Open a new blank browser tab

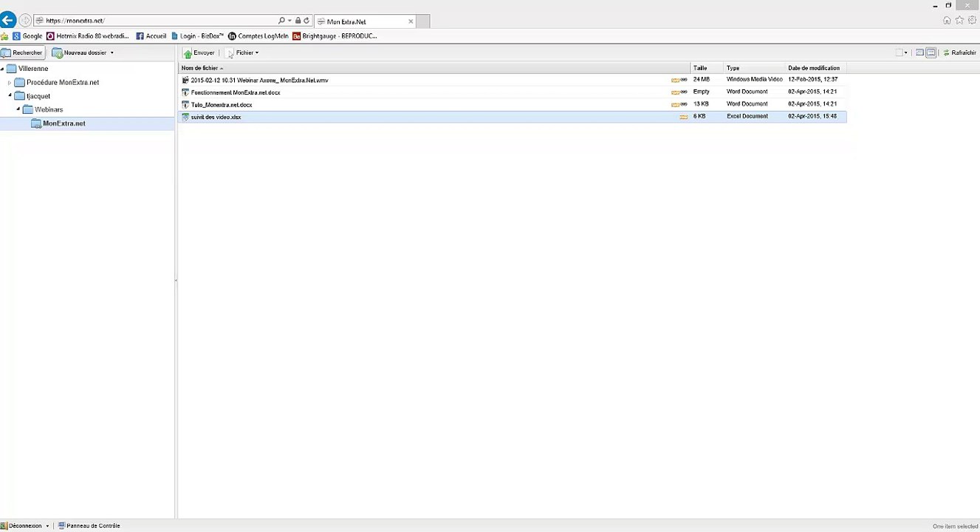pos(423,21)
